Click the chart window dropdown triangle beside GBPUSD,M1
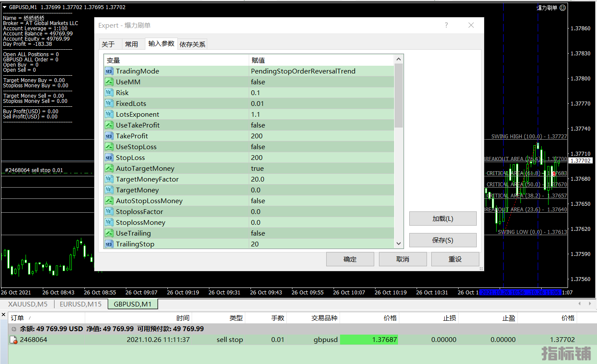The width and height of the screenshot is (597, 364). tap(4, 7)
